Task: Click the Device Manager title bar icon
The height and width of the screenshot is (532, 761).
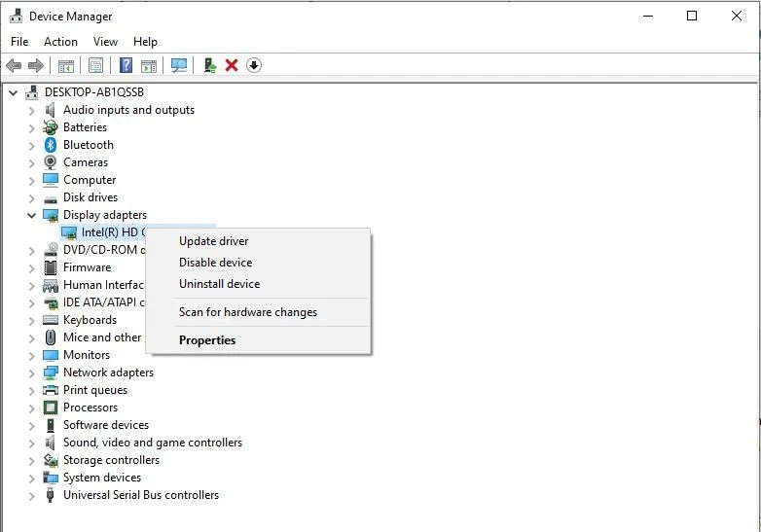Action: (16, 16)
